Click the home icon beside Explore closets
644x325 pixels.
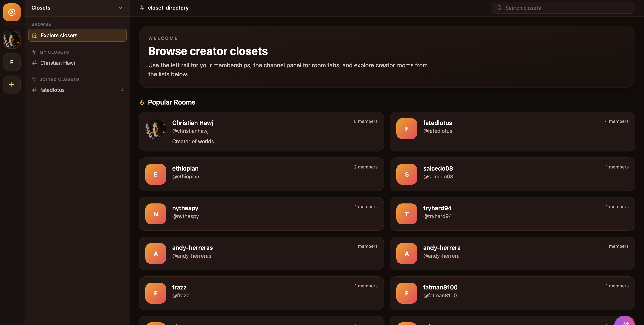35,35
